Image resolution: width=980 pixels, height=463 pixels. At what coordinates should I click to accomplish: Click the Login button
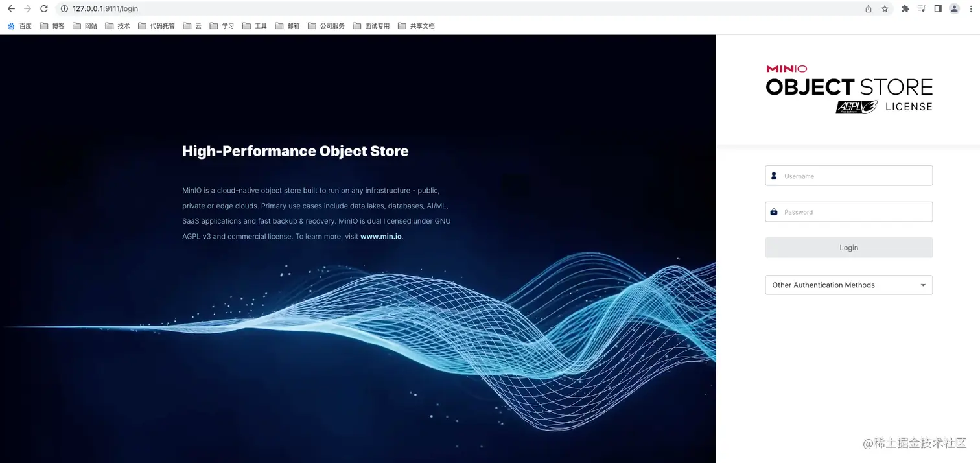pos(848,248)
